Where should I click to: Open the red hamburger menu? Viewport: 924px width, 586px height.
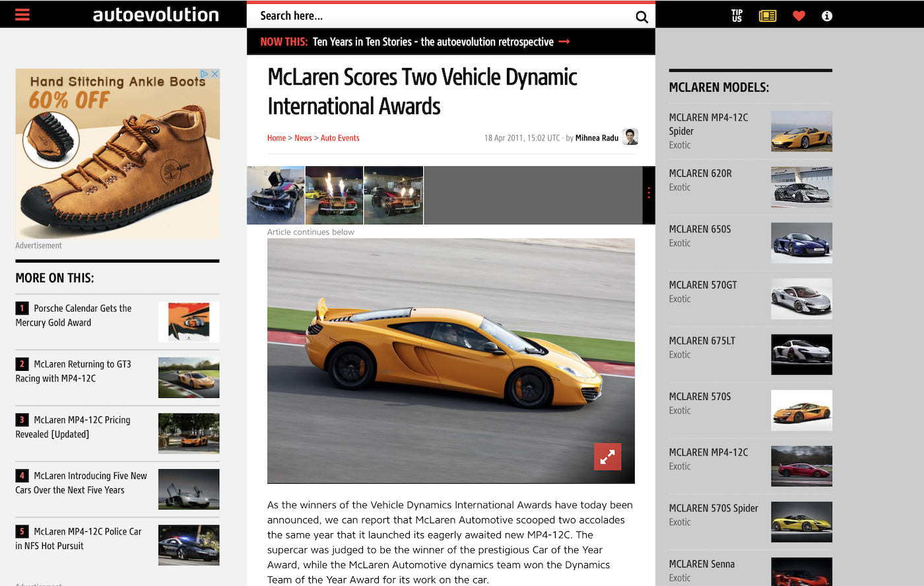pyautogui.click(x=22, y=15)
